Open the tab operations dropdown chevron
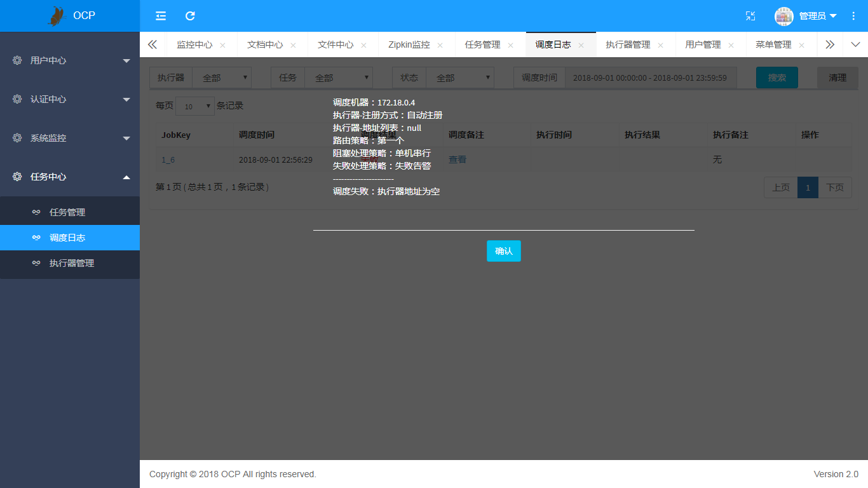 [x=855, y=44]
